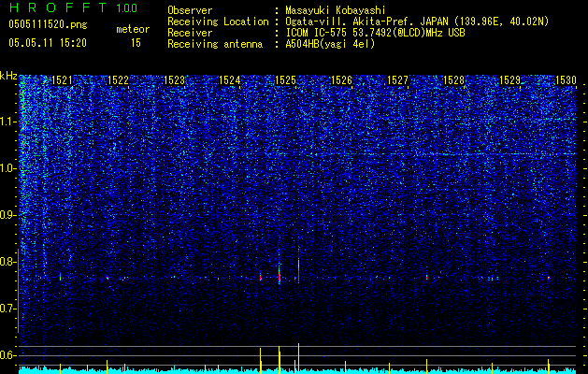Image resolution: width=588 pixels, height=374 pixels.
Task: Click the 1.1 kHz frequency label
Action: [8, 122]
